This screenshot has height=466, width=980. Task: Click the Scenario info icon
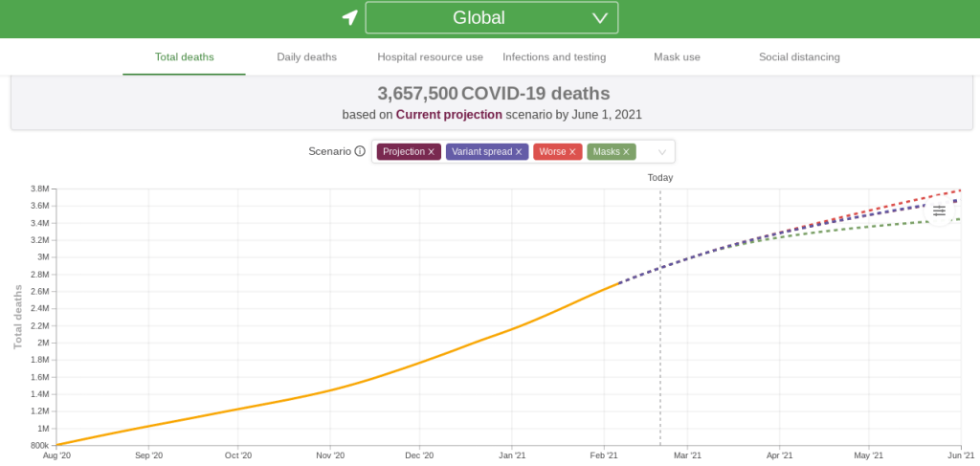360,151
